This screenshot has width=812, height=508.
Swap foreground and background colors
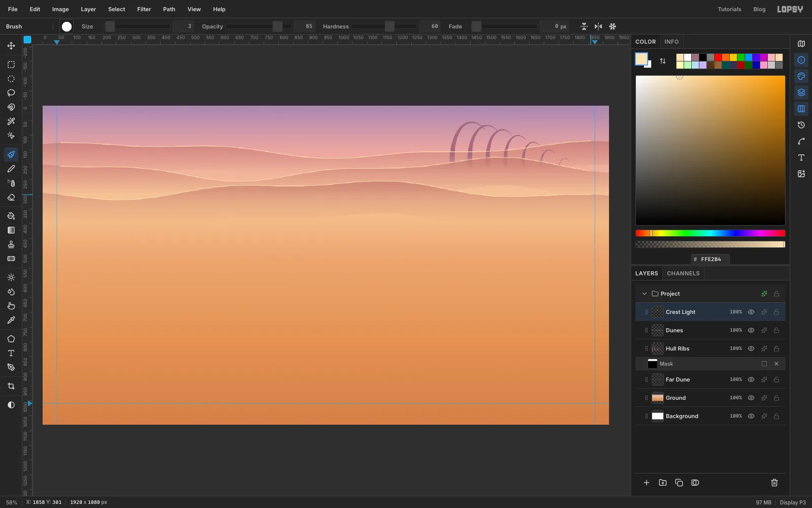pyautogui.click(x=663, y=61)
